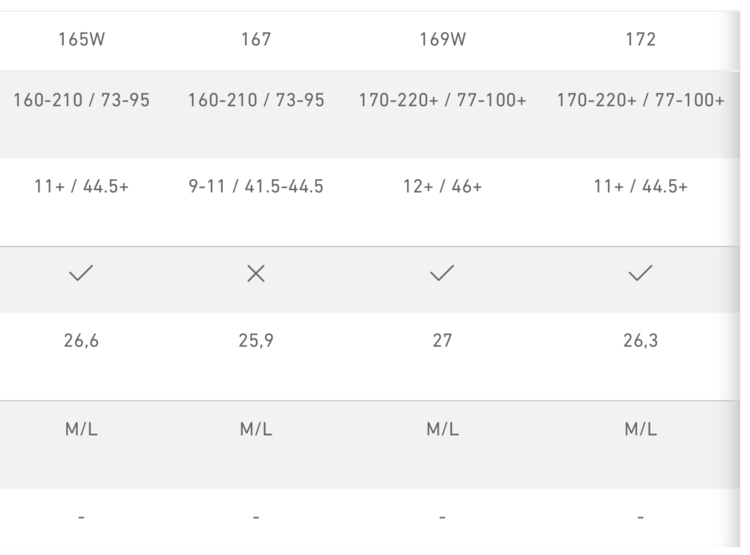Click the 170-220+ / 77-100+ weight under 169W
750x555 pixels.
pos(442,101)
